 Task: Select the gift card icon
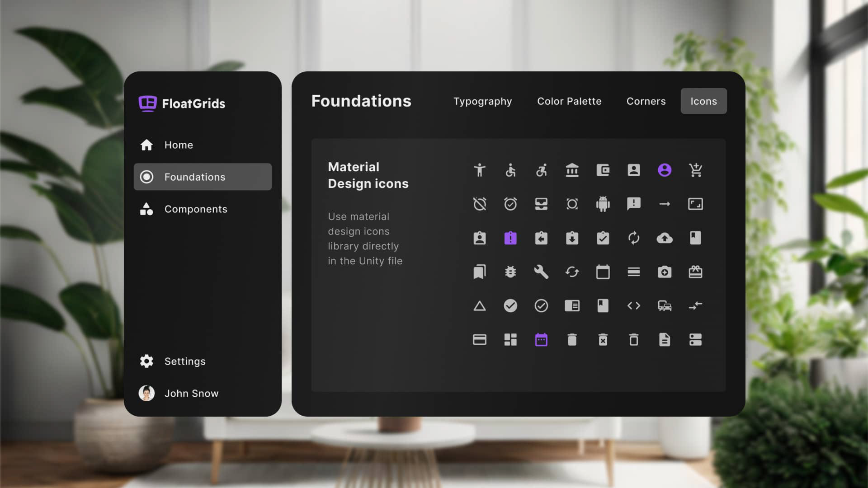[695, 272]
